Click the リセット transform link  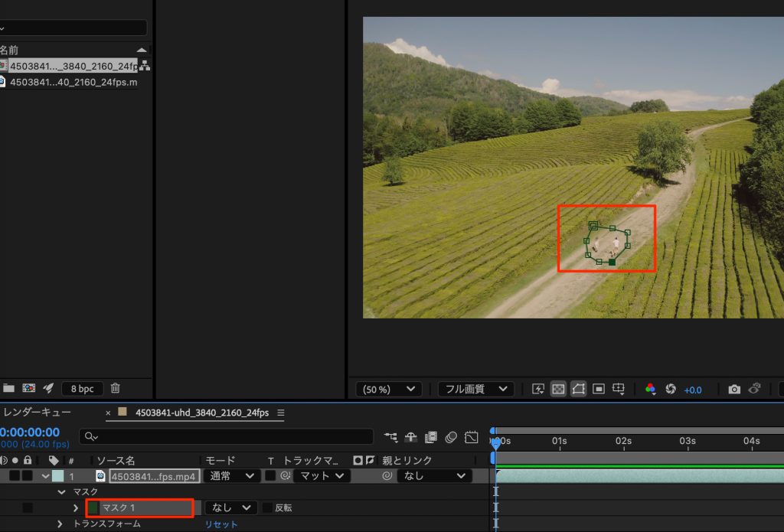click(220, 524)
